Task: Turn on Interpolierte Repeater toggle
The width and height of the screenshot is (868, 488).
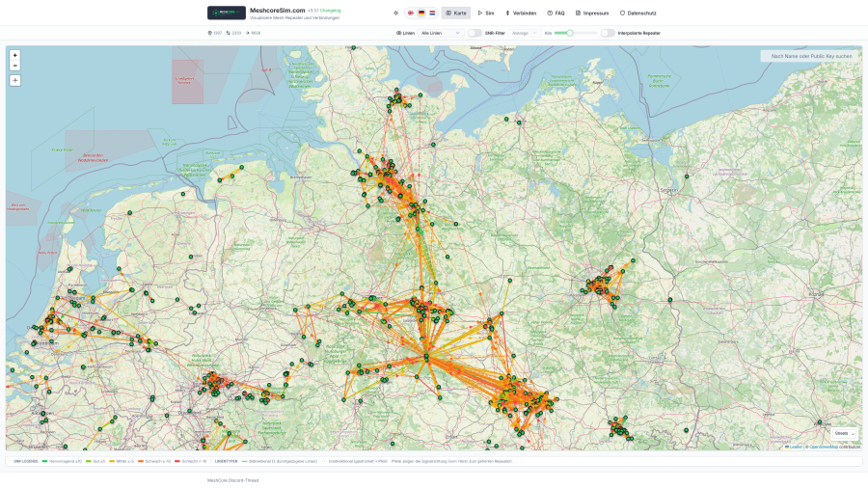Action: (x=608, y=33)
